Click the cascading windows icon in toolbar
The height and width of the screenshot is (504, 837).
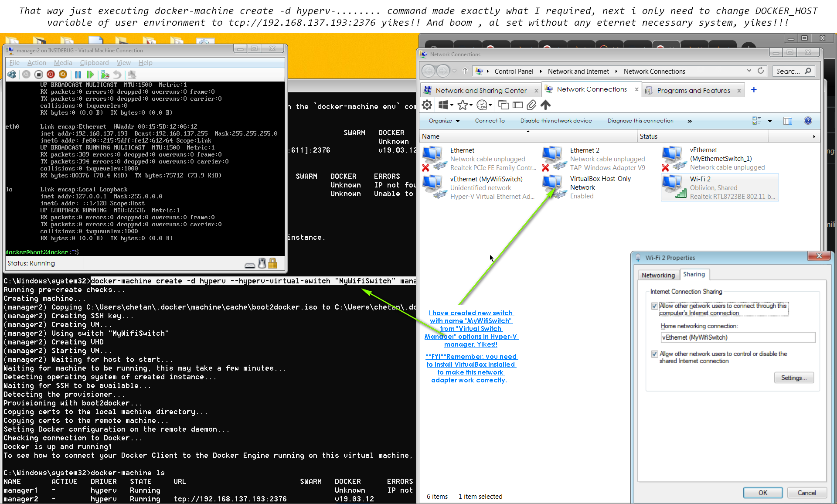(504, 105)
